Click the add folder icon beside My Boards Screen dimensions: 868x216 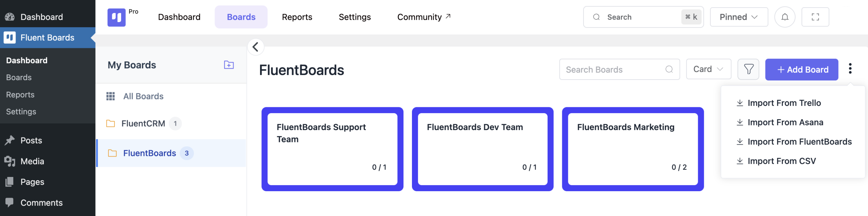click(229, 65)
